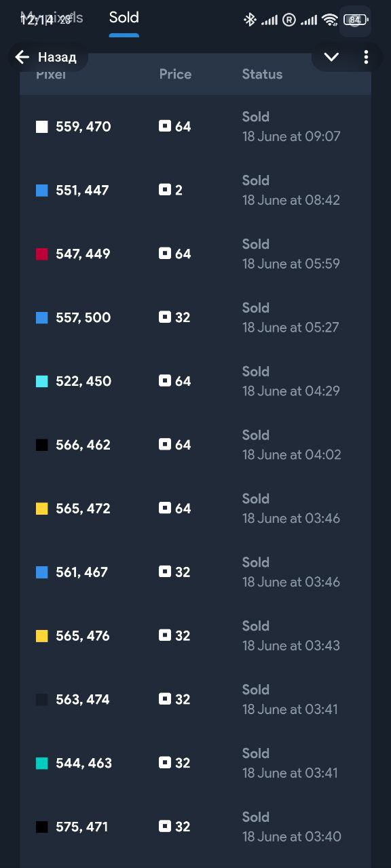The width and height of the screenshot is (391, 868).
Task: Click the coin icon on the 561, 467 row
Action: 165,572
